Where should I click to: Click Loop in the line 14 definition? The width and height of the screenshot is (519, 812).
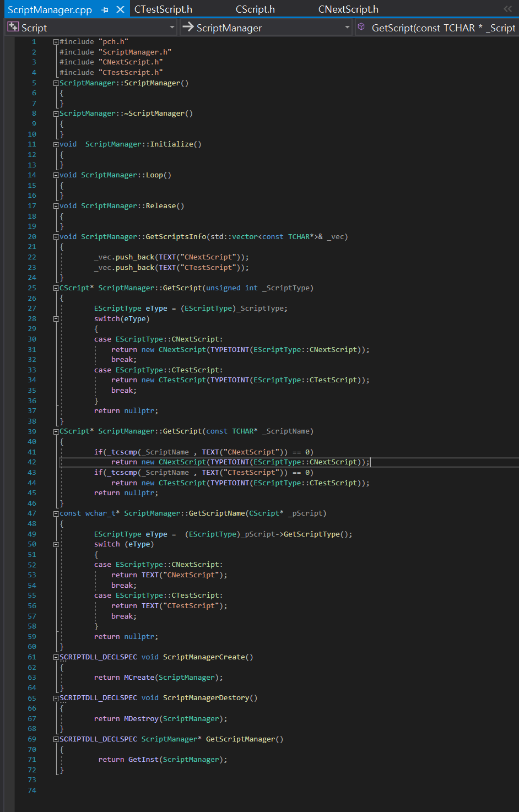click(154, 175)
